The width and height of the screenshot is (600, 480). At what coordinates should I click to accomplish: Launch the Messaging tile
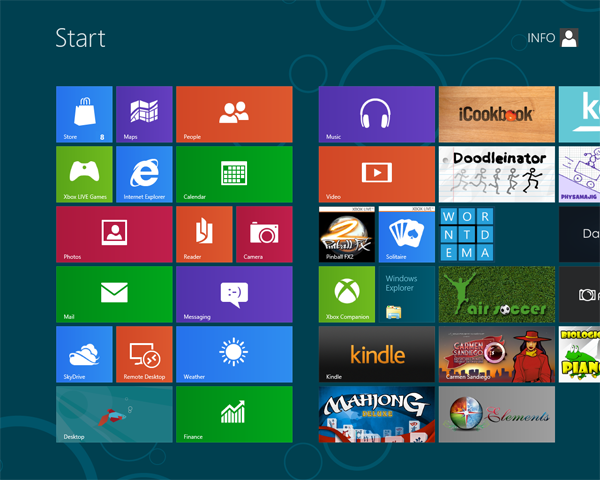(234, 294)
